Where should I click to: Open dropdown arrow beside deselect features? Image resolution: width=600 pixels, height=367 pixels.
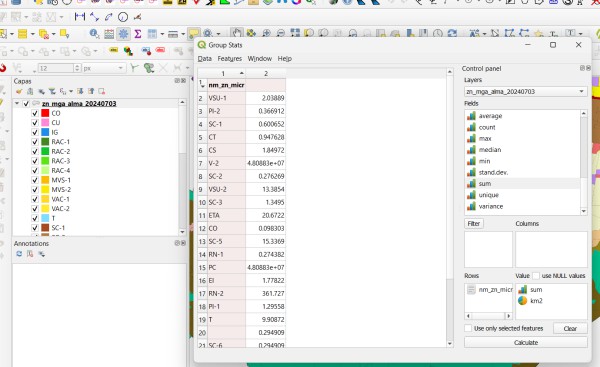[53, 34]
